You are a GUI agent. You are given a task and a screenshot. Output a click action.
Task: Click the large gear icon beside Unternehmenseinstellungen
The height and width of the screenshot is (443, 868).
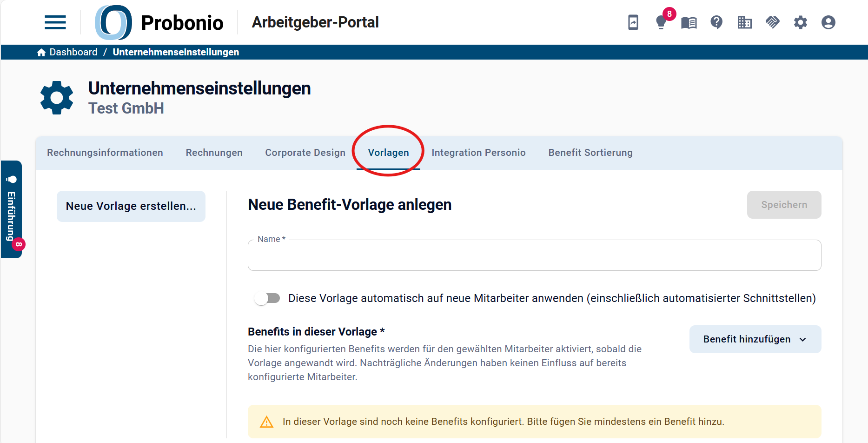coord(57,98)
